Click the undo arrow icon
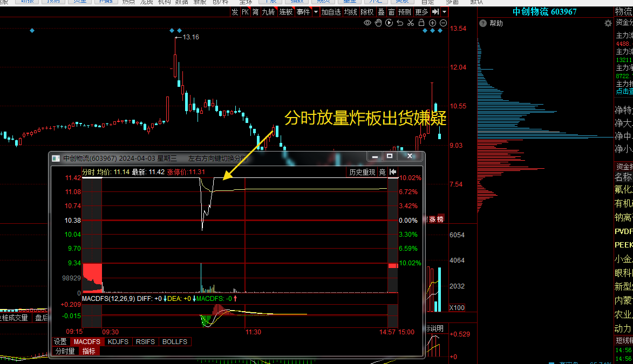The width and height of the screenshot is (633, 364). click(x=400, y=23)
